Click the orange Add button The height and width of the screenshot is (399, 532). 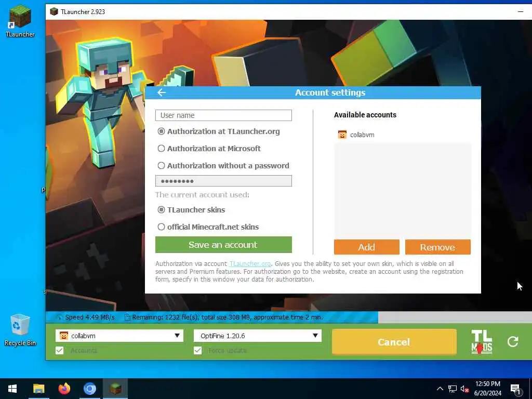[x=366, y=247]
